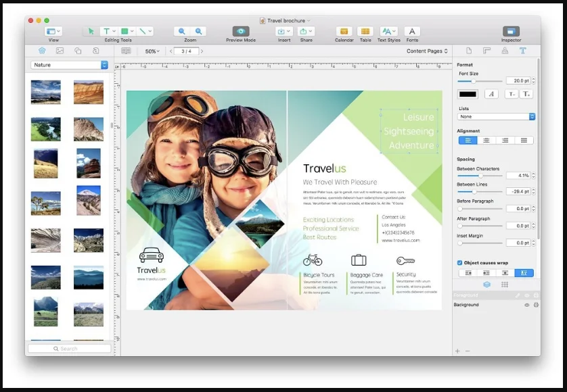This screenshot has height=392, width=567.
Task: Toggle Object causes wrap checkbox
Action: (x=459, y=263)
